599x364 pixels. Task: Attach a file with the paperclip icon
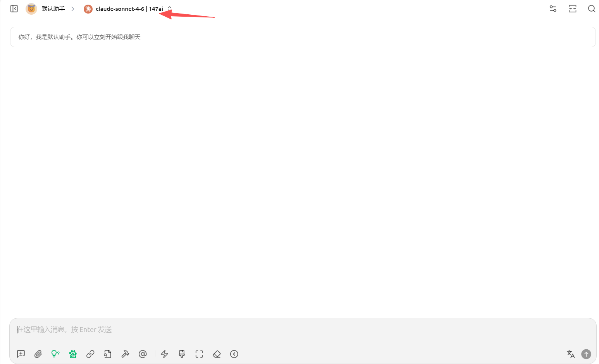pyautogui.click(x=38, y=354)
